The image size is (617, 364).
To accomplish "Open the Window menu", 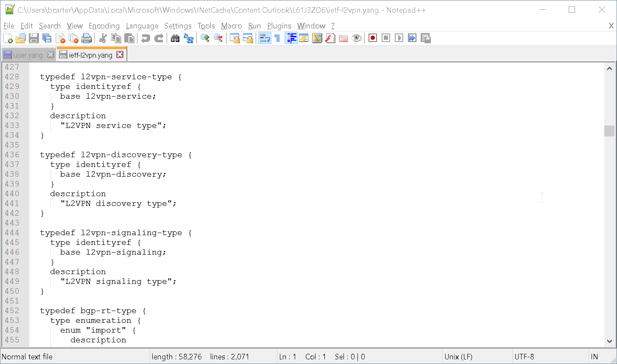I will (x=311, y=26).
